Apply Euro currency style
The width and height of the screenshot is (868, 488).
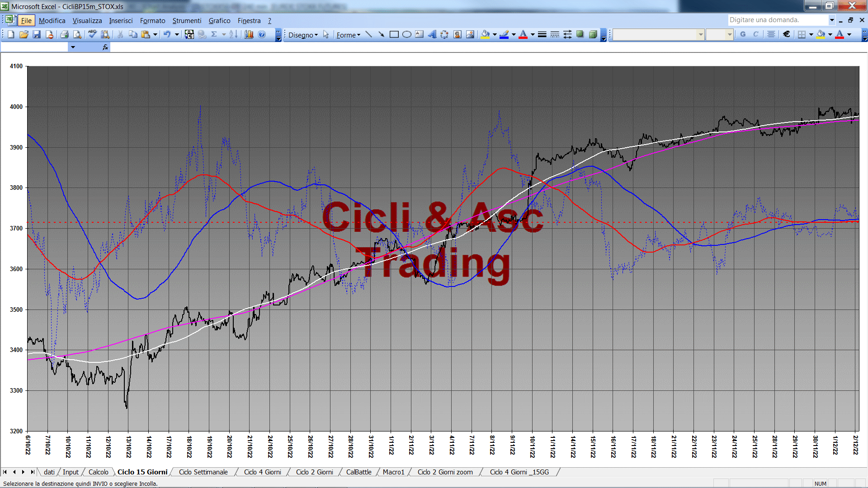[x=787, y=34]
